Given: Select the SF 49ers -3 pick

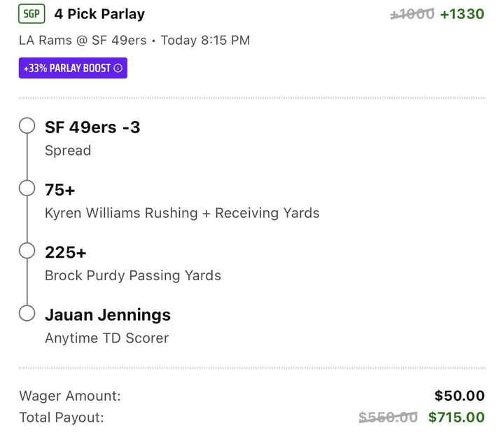Looking at the screenshot, I should [92, 127].
